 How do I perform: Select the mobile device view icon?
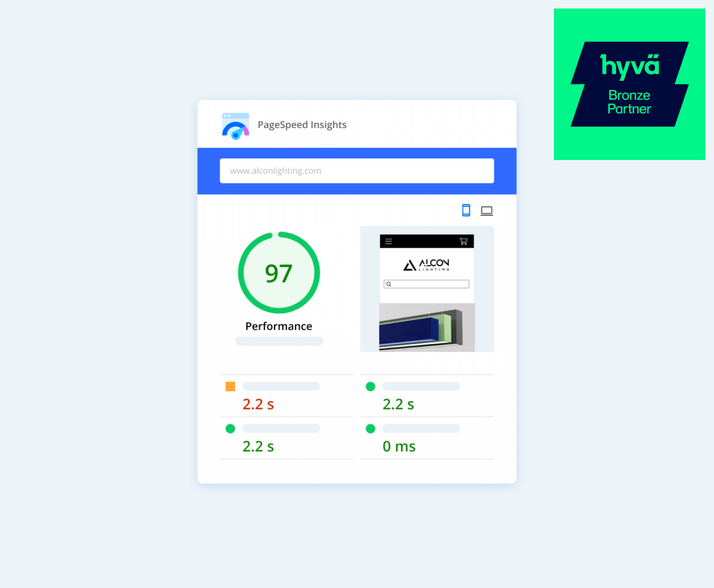point(466,211)
